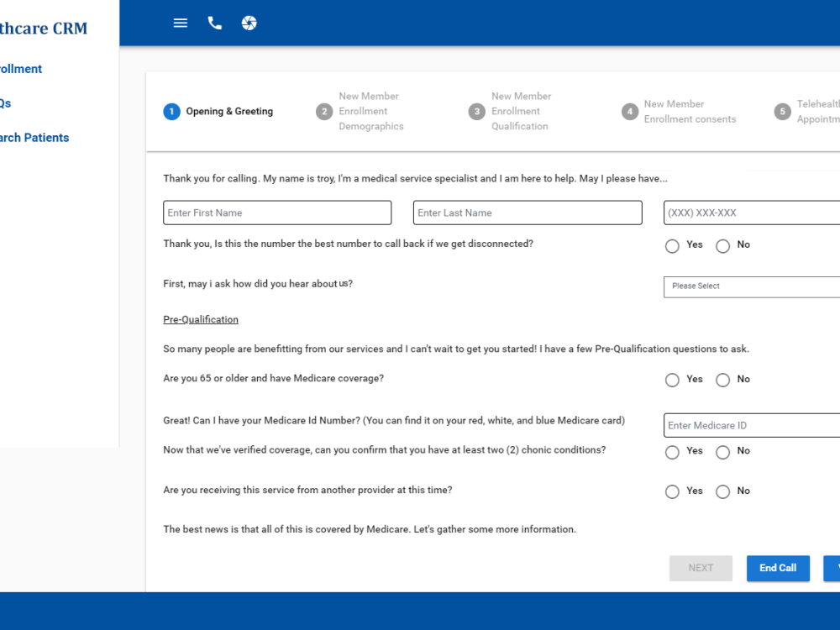Screen dimensions: 840x630
Task: Open the hamburger menu icon
Action: 180,23
